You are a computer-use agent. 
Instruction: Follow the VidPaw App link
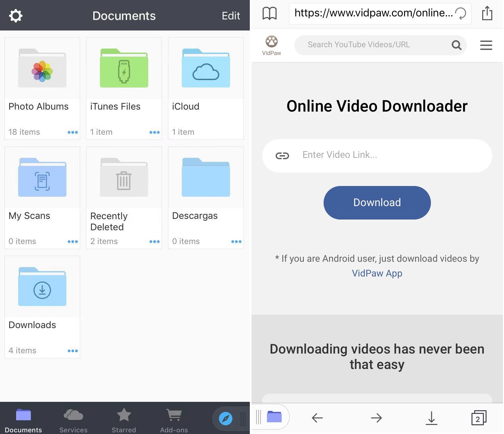coord(377,273)
